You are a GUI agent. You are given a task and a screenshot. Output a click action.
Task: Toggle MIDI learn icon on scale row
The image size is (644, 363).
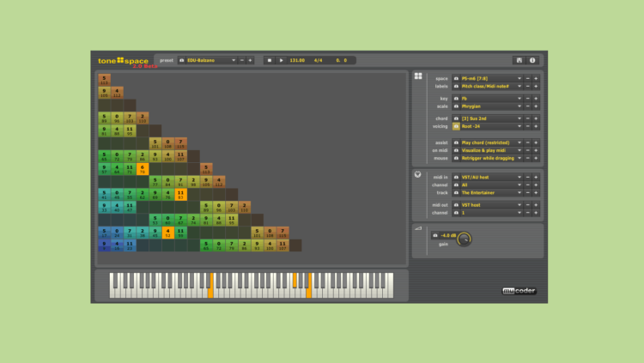coord(456,106)
